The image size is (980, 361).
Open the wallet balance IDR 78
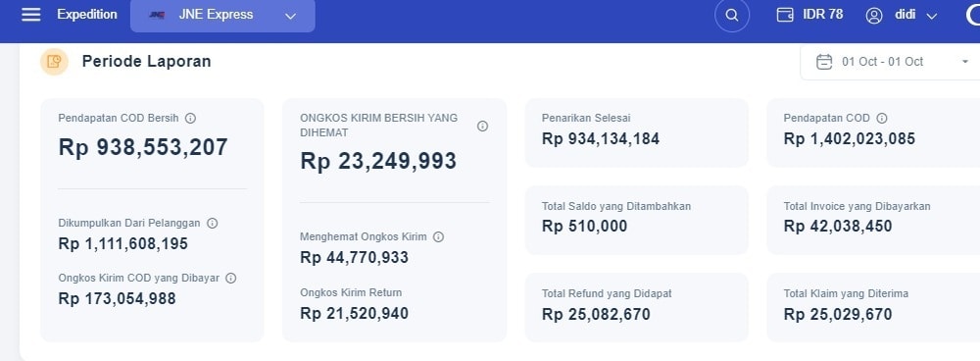click(x=809, y=15)
